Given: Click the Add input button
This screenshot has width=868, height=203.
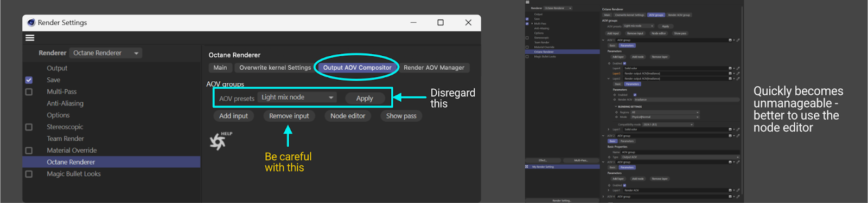Looking at the screenshot, I should pyautogui.click(x=233, y=116).
